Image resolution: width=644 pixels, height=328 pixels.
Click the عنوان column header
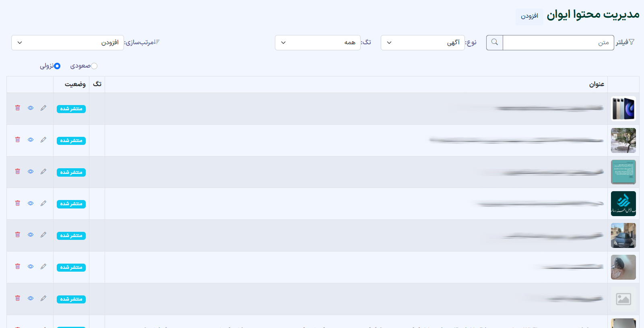point(597,84)
